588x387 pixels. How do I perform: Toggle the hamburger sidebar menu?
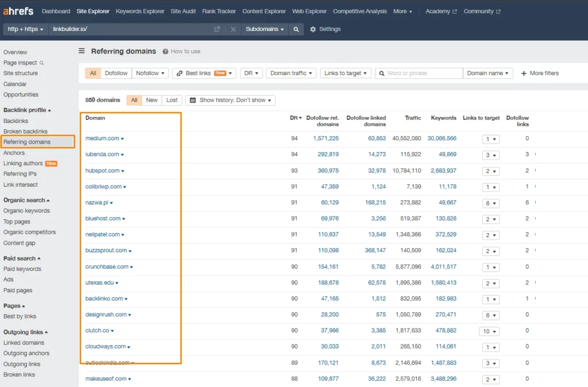pyautogui.click(x=82, y=51)
